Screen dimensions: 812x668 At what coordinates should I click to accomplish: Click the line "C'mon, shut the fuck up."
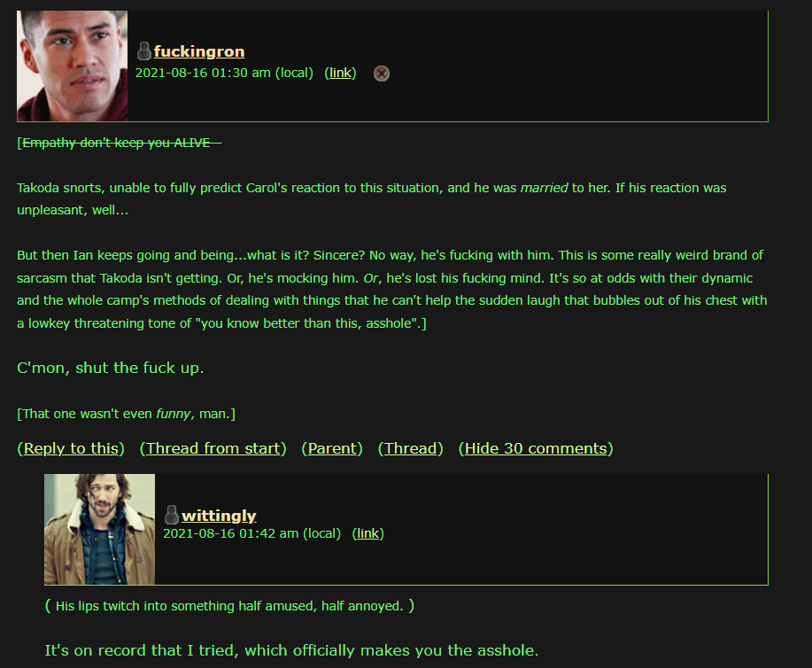(111, 368)
